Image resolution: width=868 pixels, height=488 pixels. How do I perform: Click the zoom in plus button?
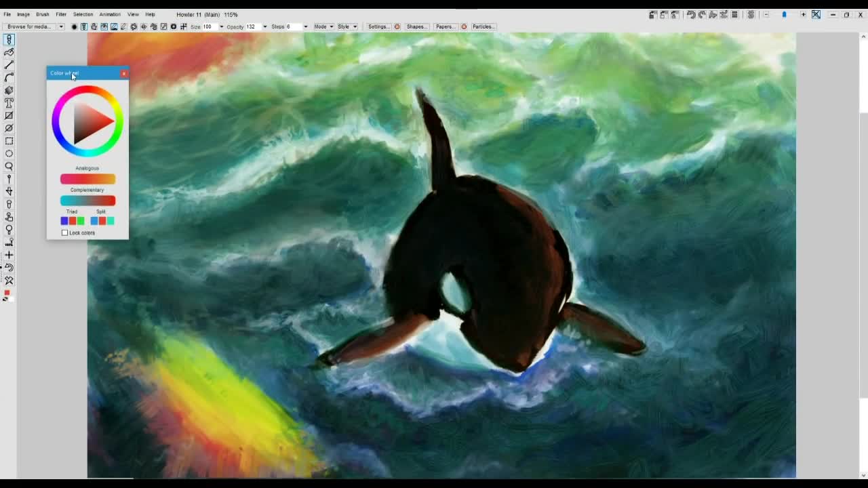pyautogui.click(x=803, y=14)
